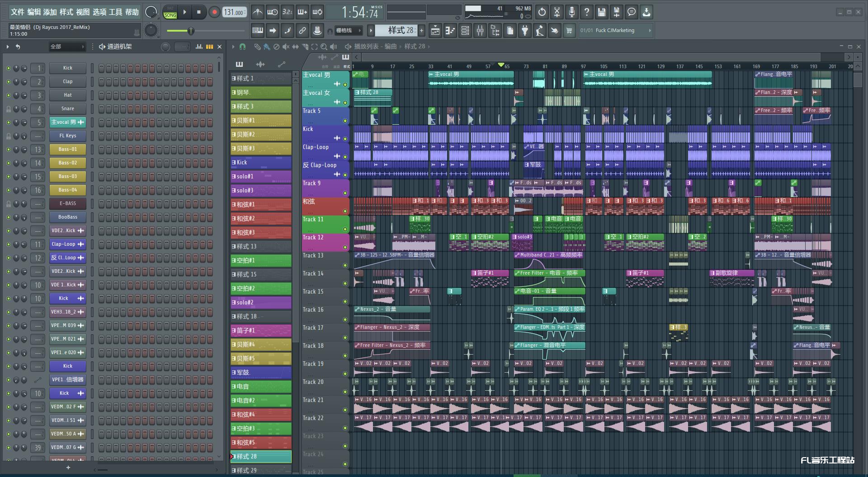This screenshot has height=477, width=868.
Task: Toggle mute on the 主vocal 男 playlist track
Action: click(345, 84)
